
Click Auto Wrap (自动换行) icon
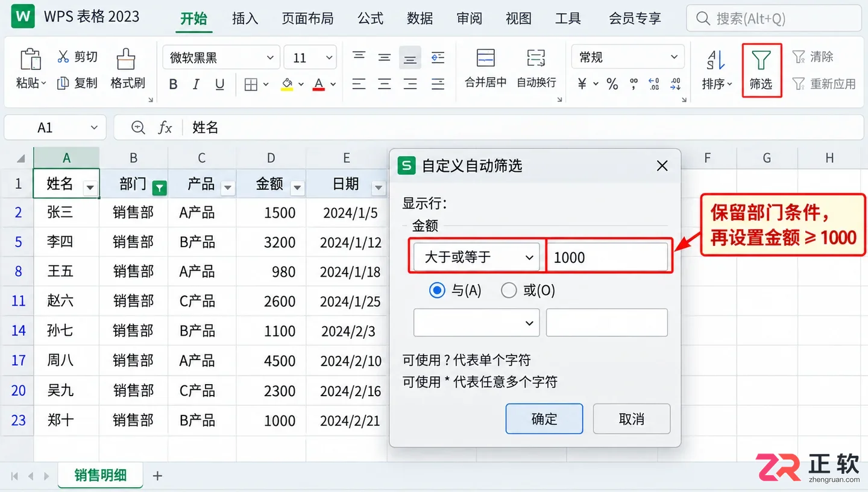coord(536,58)
